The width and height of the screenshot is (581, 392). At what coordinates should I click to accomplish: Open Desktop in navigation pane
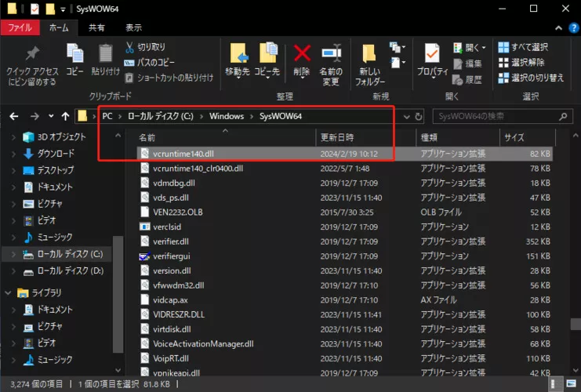pyautogui.click(x=55, y=170)
